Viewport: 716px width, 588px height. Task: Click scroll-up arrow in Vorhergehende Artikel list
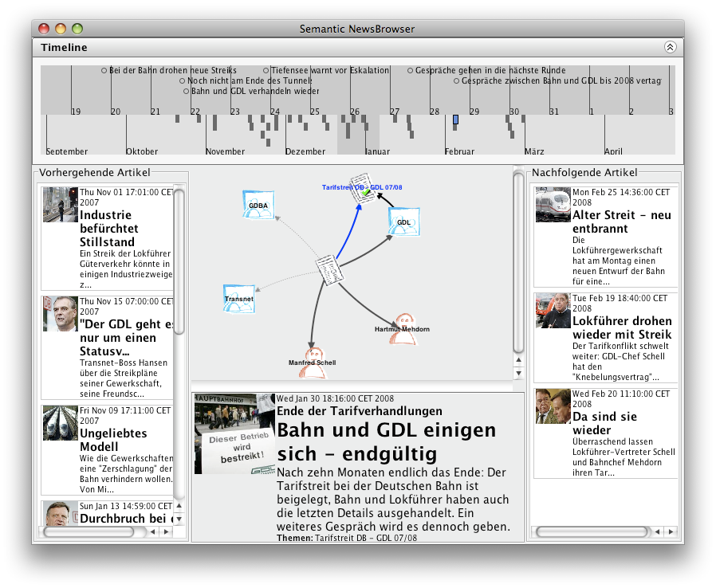click(x=179, y=505)
